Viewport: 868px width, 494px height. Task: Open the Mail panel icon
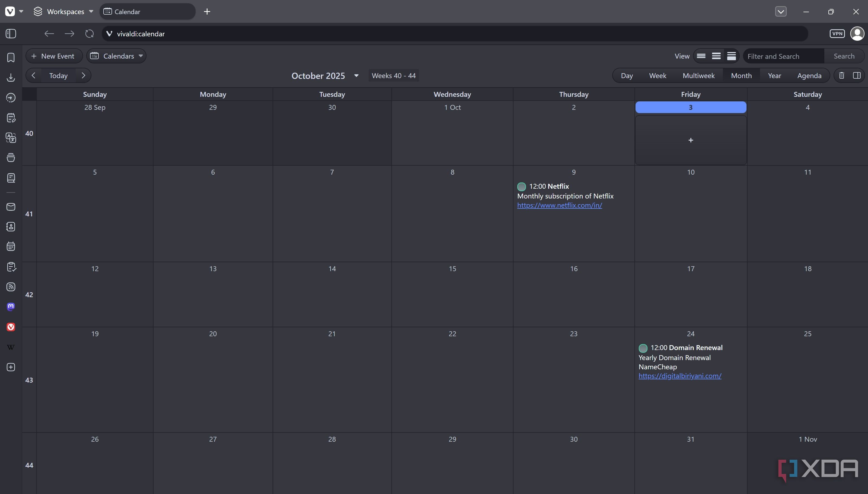click(x=11, y=207)
